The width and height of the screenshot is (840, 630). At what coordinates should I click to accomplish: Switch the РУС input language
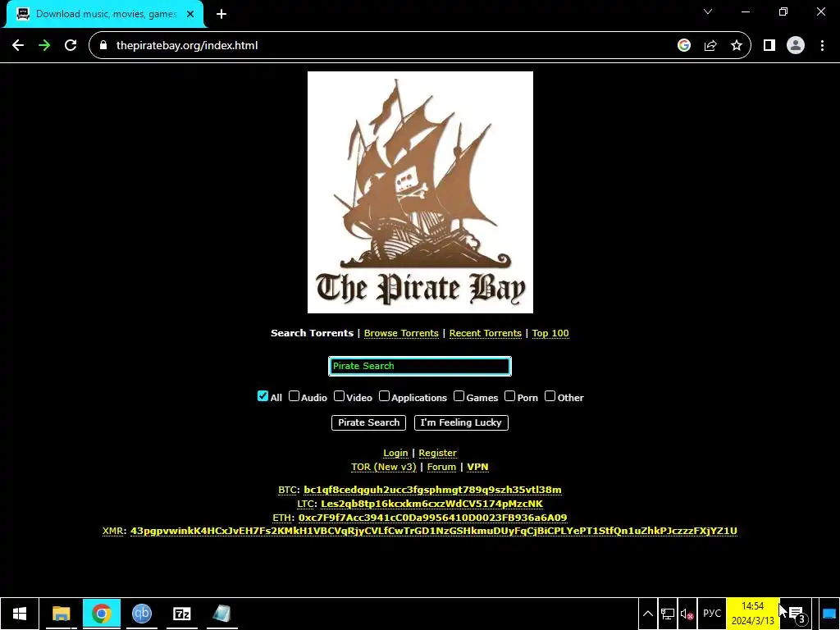(712, 614)
